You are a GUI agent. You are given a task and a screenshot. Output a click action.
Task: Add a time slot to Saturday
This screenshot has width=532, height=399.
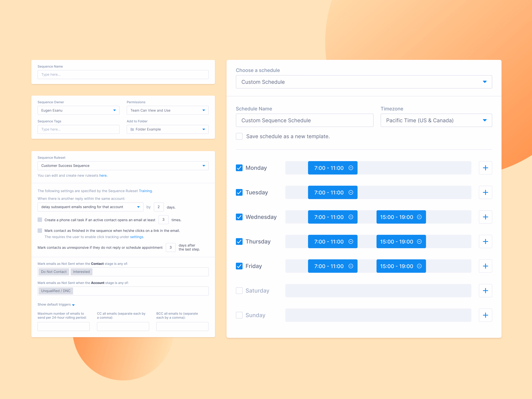485,291
